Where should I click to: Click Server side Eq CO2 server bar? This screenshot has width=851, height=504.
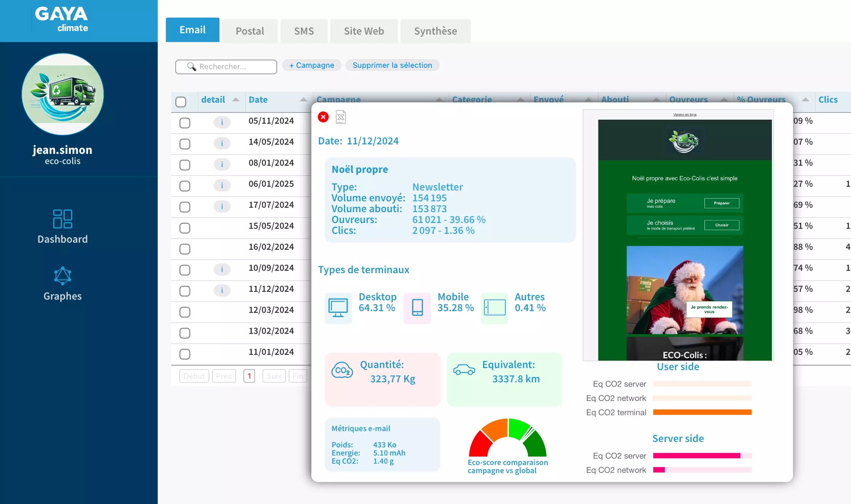[702, 456]
